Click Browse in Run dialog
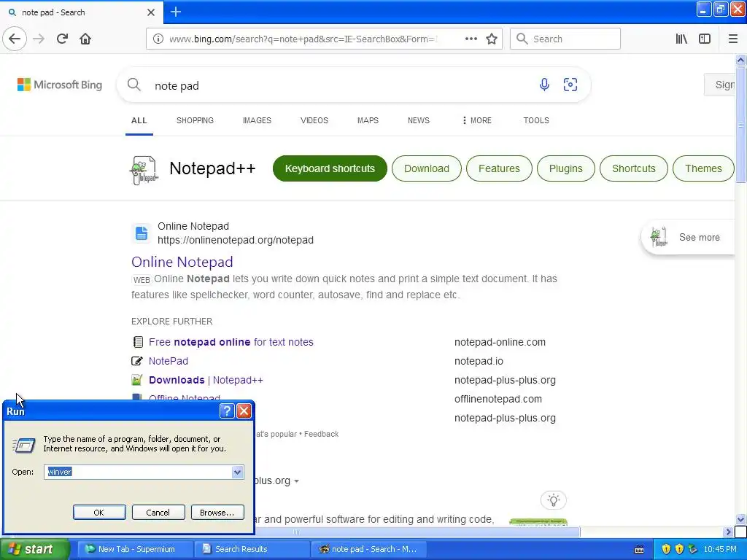 217,513
